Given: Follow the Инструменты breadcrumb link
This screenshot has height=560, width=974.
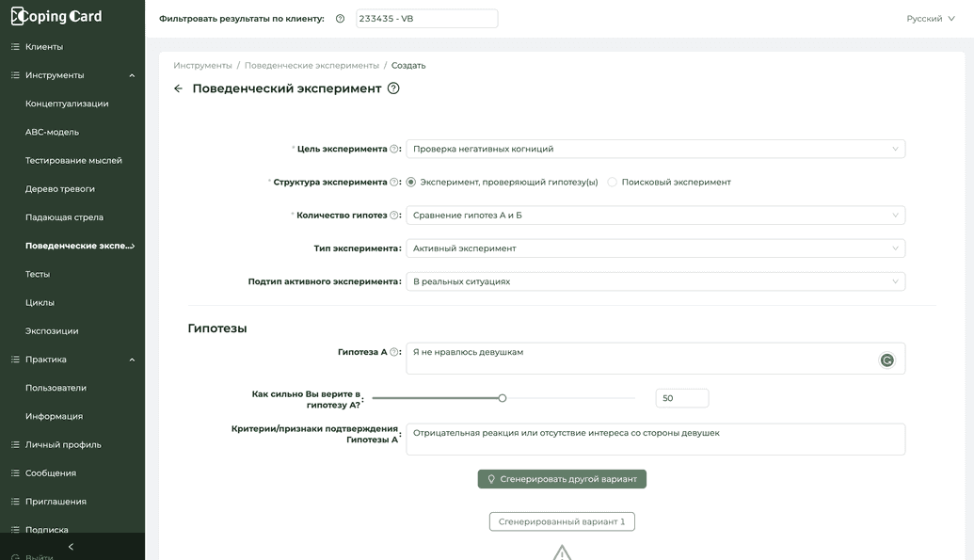Looking at the screenshot, I should (202, 65).
